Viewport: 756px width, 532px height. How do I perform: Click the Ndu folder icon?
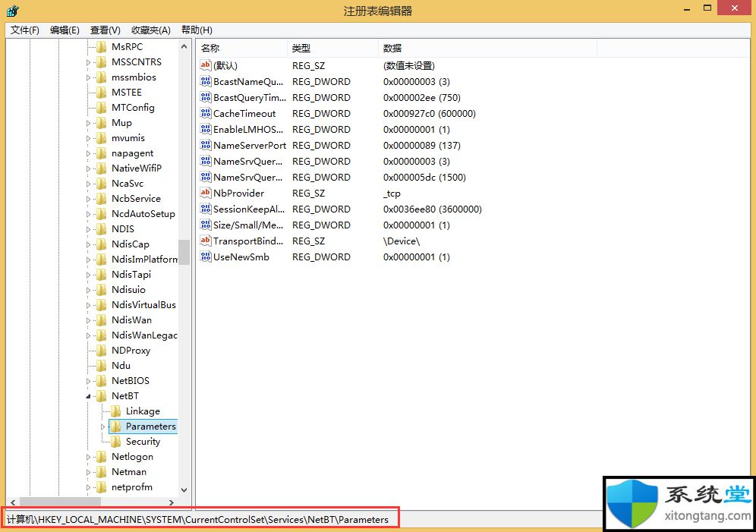[x=101, y=365]
